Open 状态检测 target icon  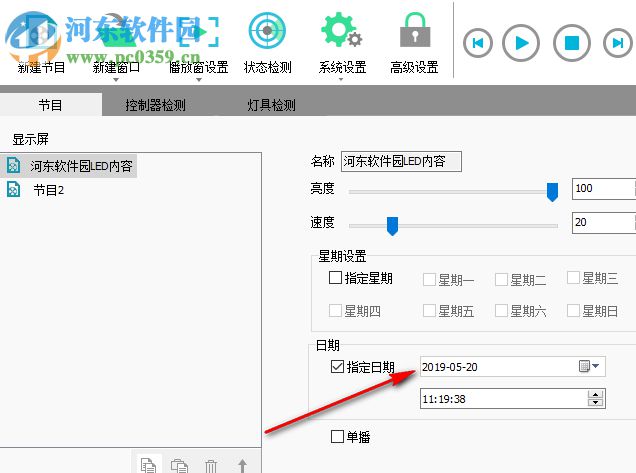point(267,30)
